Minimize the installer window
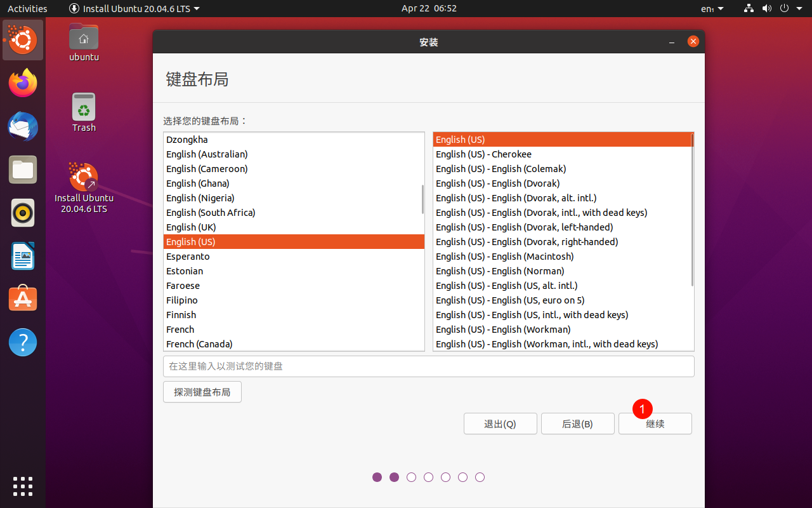The image size is (812, 508). pyautogui.click(x=672, y=42)
